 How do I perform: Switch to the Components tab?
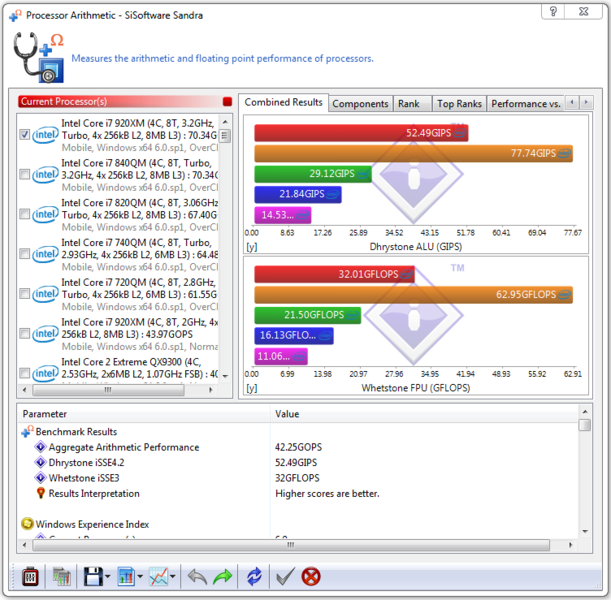[x=360, y=103]
